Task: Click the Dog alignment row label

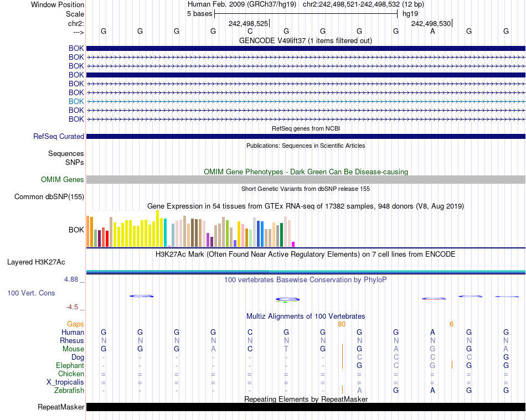Action: pos(78,357)
